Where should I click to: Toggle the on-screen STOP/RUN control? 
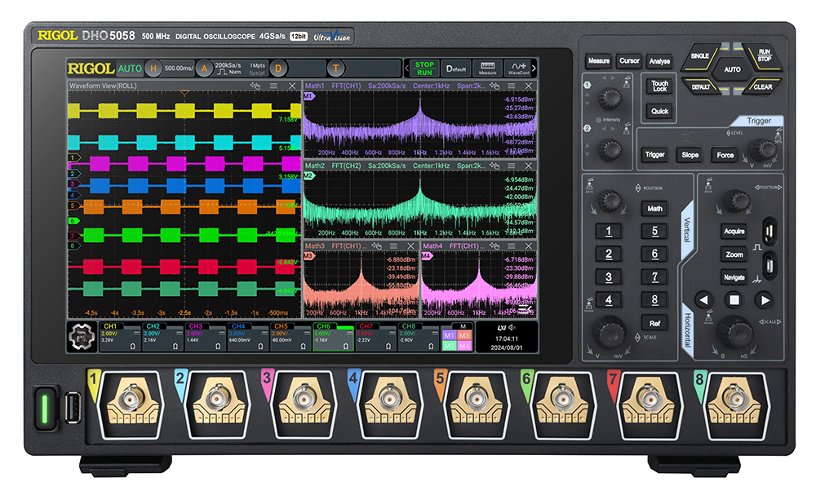pos(424,69)
